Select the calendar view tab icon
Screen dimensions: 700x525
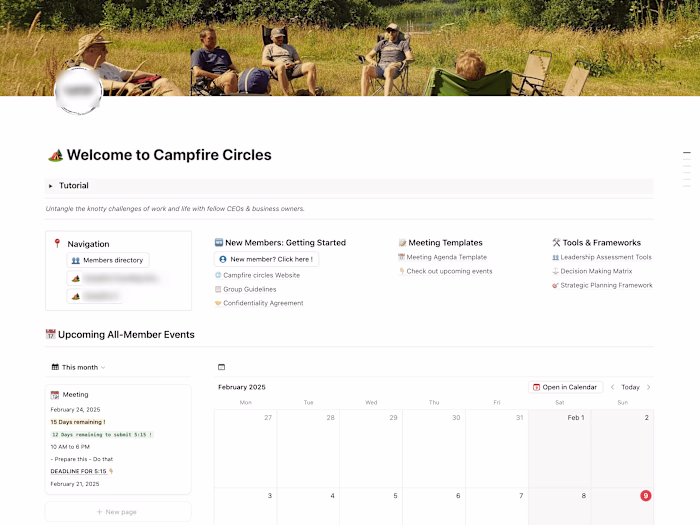point(221,367)
